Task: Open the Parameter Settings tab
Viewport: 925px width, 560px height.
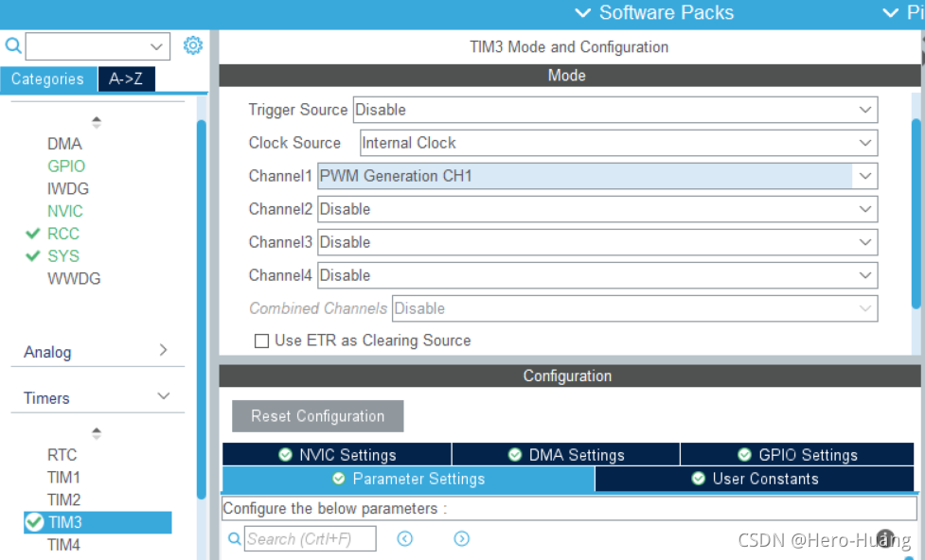Action: point(408,479)
